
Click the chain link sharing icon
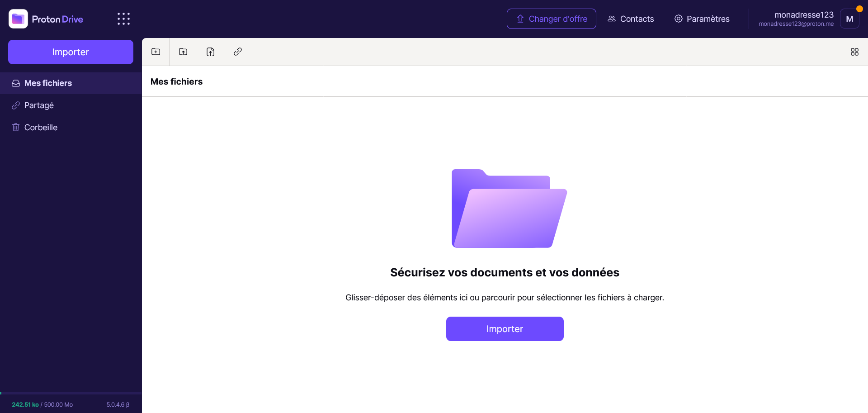pos(238,52)
